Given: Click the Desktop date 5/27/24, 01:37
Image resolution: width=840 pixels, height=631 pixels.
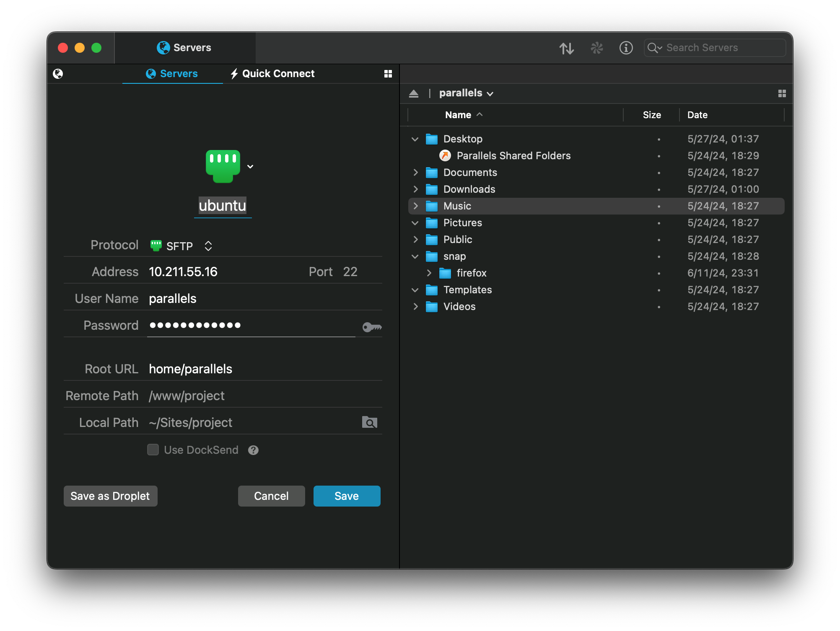Looking at the screenshot, I should click(723, 139).
